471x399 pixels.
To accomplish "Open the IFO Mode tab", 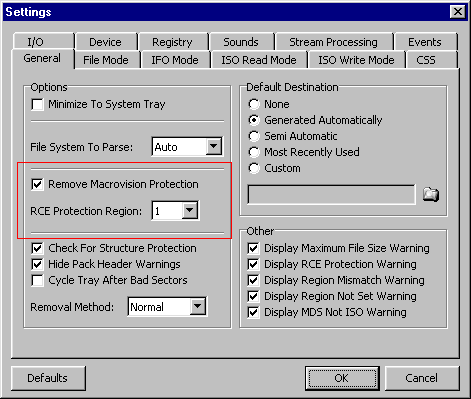I will tap(175, 60).
